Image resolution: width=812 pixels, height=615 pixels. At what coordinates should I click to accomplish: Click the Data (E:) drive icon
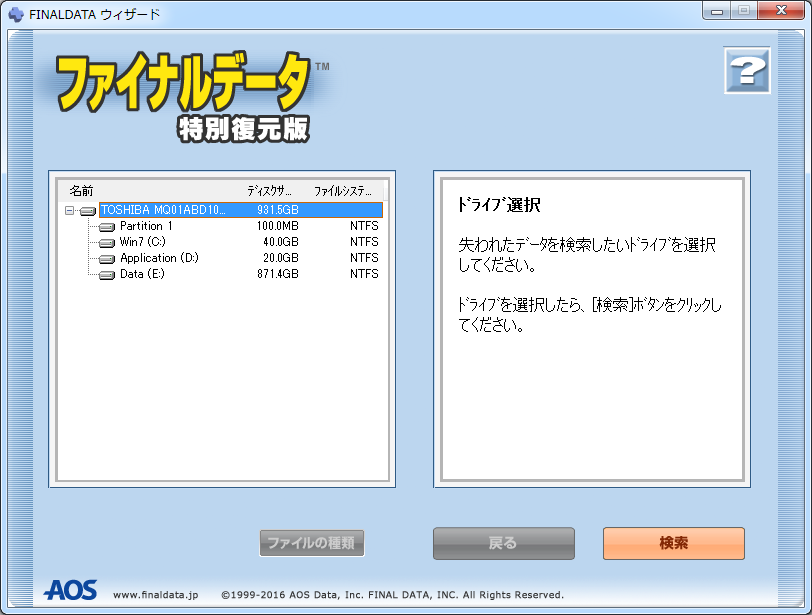pos(107,275)
